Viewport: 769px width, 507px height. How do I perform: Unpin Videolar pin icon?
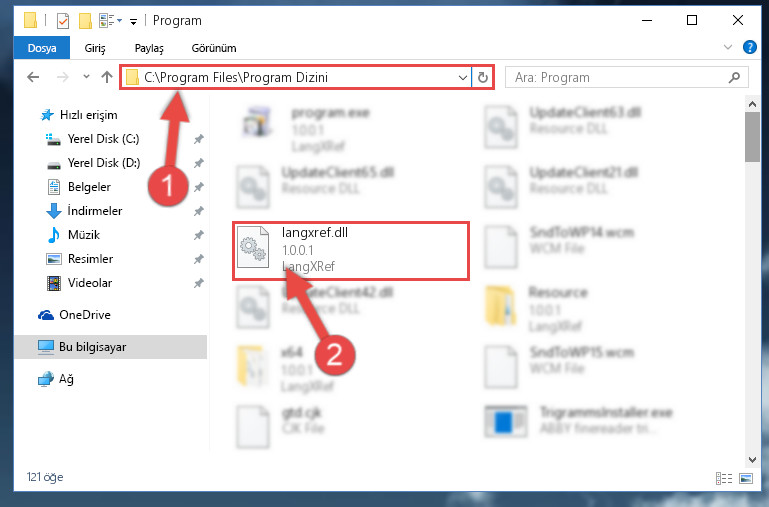[x=199, y=283]
